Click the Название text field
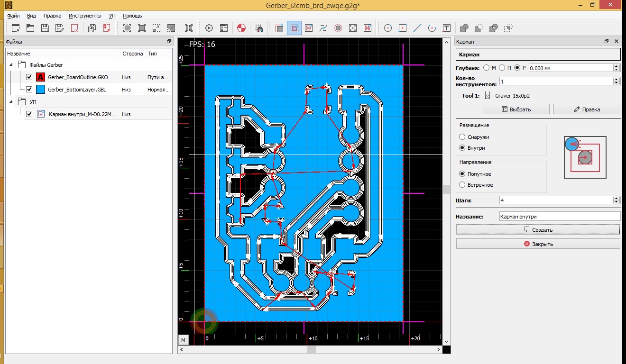This screenshot has width=626, height=364. pyautogui.click(x=560, y=217)
